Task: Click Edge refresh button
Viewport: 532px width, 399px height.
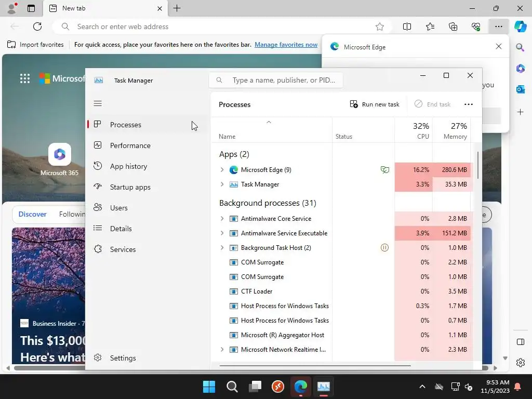Action: tap(37, 26)
